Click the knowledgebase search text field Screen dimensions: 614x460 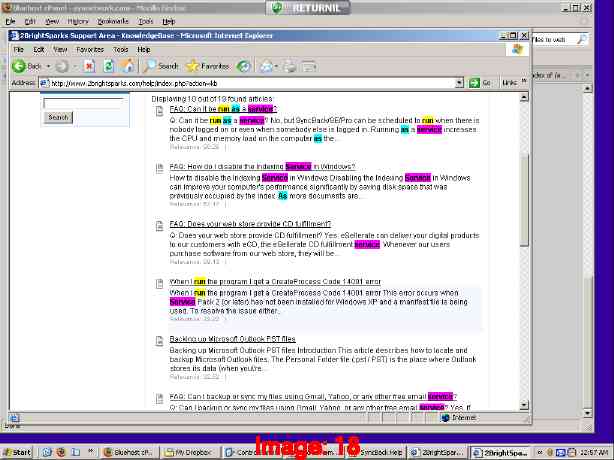point(83,103)
